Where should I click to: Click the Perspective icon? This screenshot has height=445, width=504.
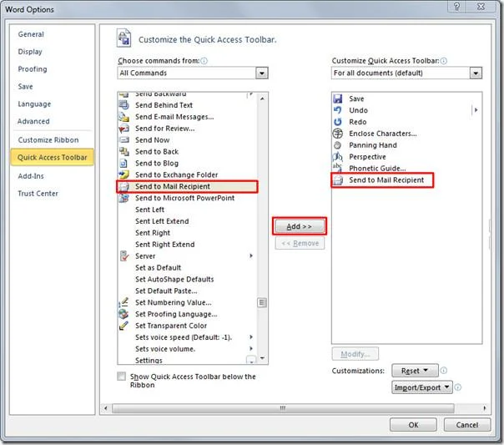337,157
